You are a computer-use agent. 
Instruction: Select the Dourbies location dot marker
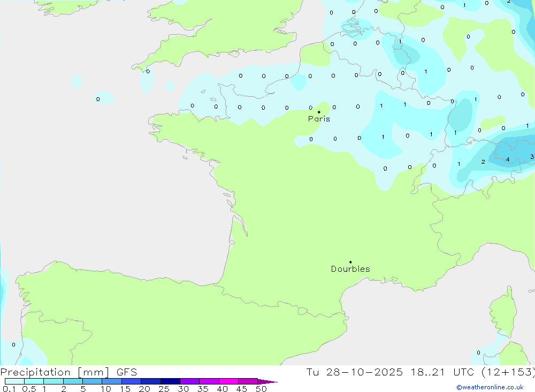[x=350, y=262]
